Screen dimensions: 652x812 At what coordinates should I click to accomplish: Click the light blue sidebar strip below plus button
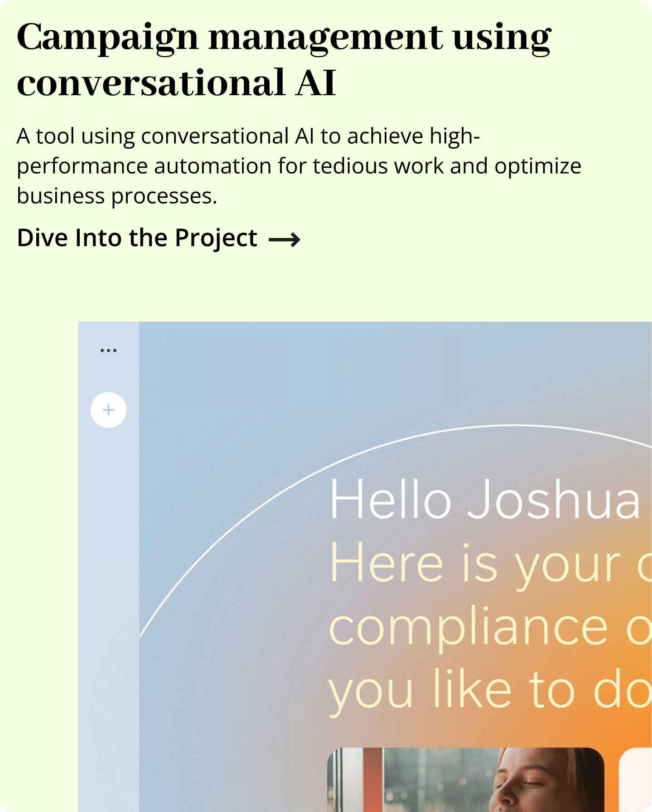click(108, 589)
